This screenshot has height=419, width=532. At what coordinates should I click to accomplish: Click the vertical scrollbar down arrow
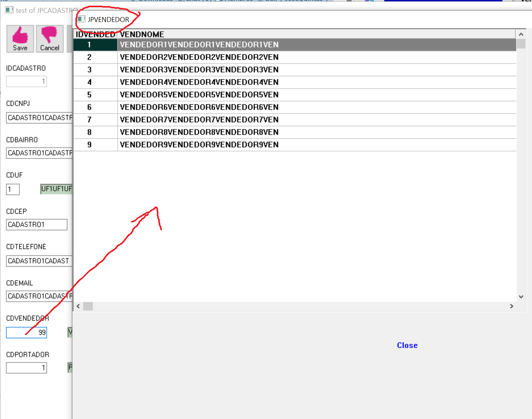[521, 297]
